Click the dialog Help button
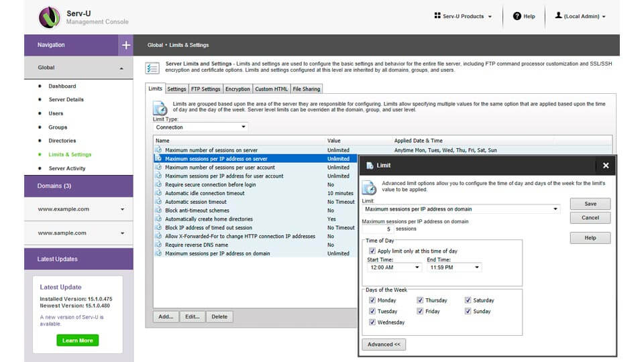The width and height of the screenshot is (644, 362). pos(590,237)
